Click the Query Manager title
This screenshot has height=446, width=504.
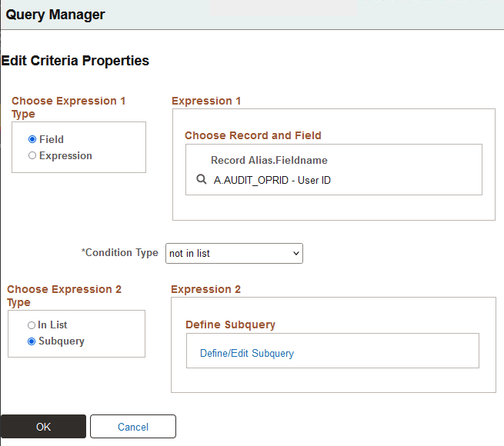click(x=55, y=15)
